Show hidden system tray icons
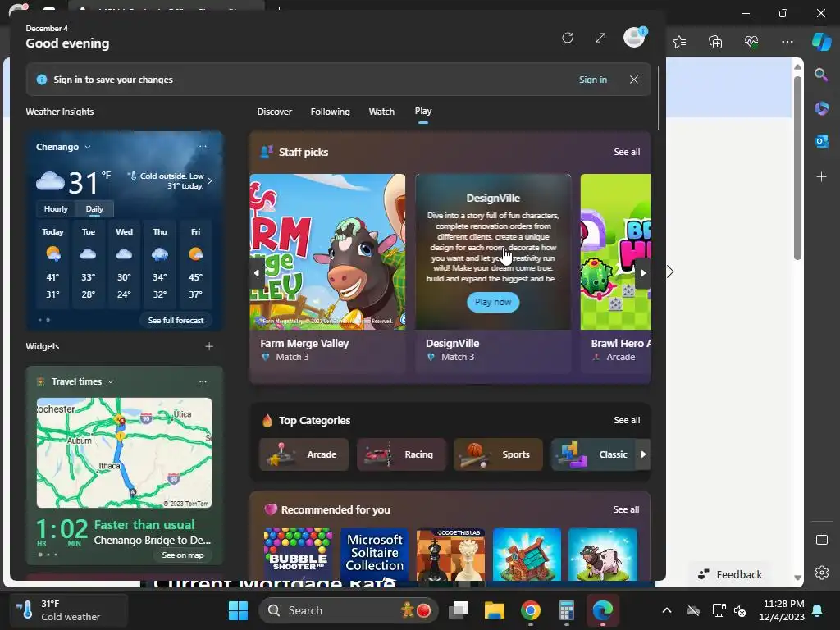This screenshot has height=630, width=840. tap(667, 610)
